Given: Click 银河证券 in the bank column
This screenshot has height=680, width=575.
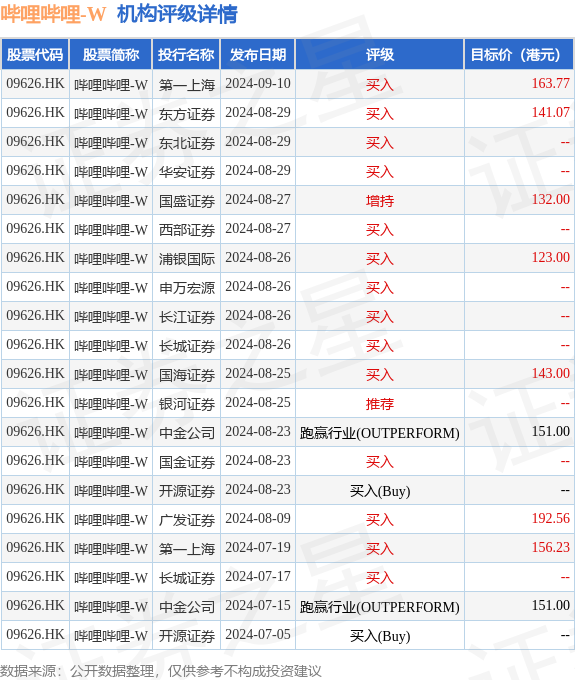Looking at the screenshot, I should (x=186, y=404).
